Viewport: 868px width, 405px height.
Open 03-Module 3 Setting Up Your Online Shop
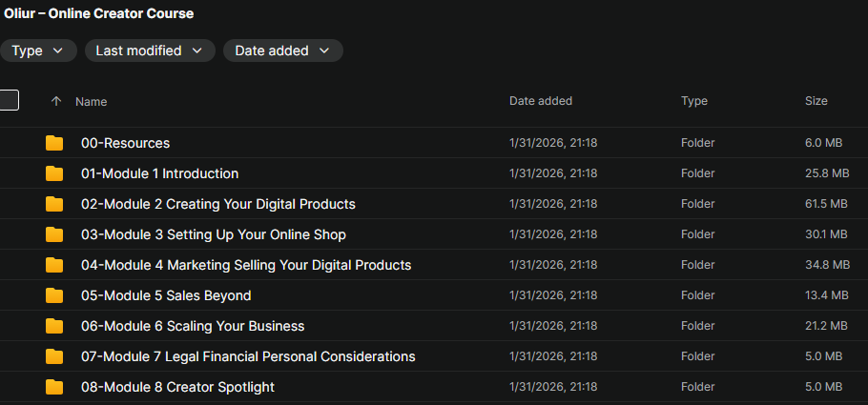[x=214, y=234]
